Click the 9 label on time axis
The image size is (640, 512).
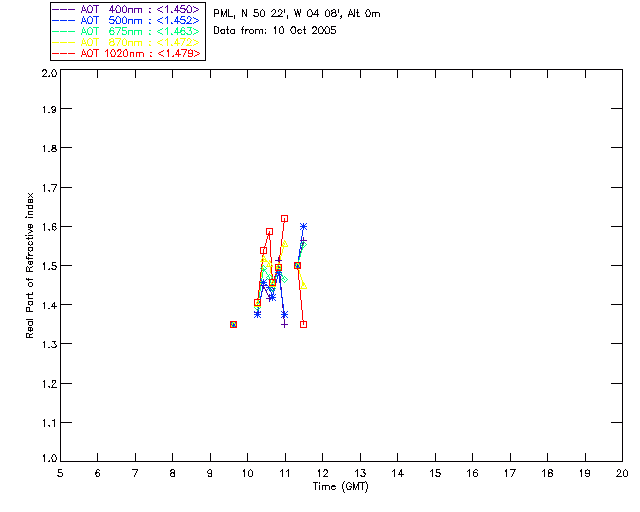coord(210,473)
